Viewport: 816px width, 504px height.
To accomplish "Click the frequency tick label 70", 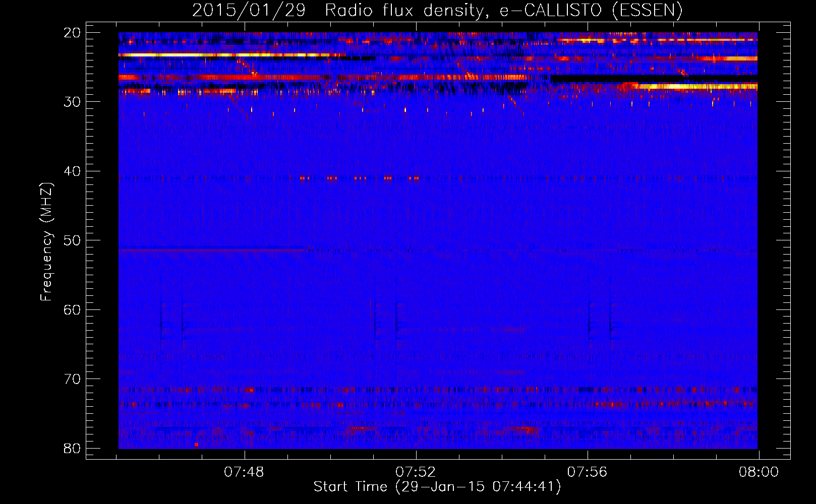I will click(73, 379).
